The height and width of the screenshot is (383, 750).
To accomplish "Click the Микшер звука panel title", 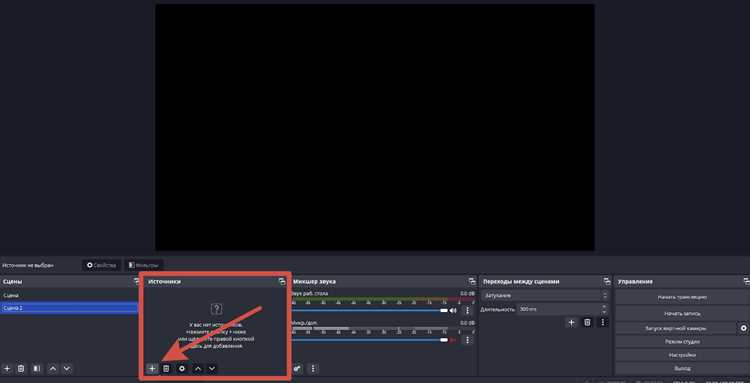I will point(314,282).
